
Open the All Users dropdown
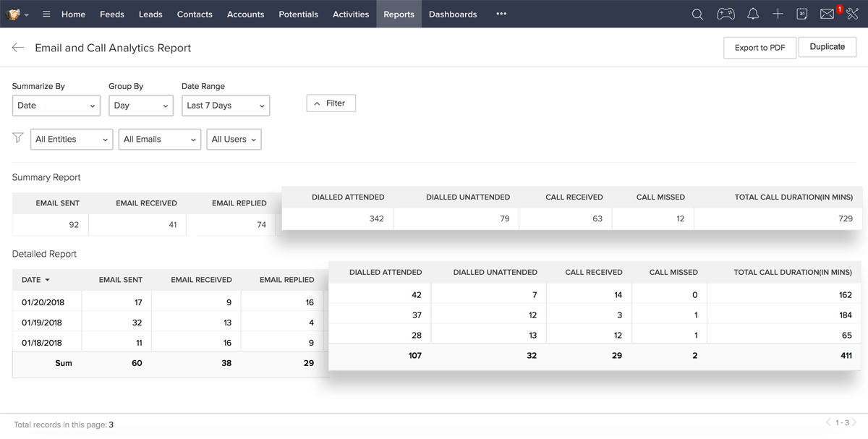click(234, 140)
